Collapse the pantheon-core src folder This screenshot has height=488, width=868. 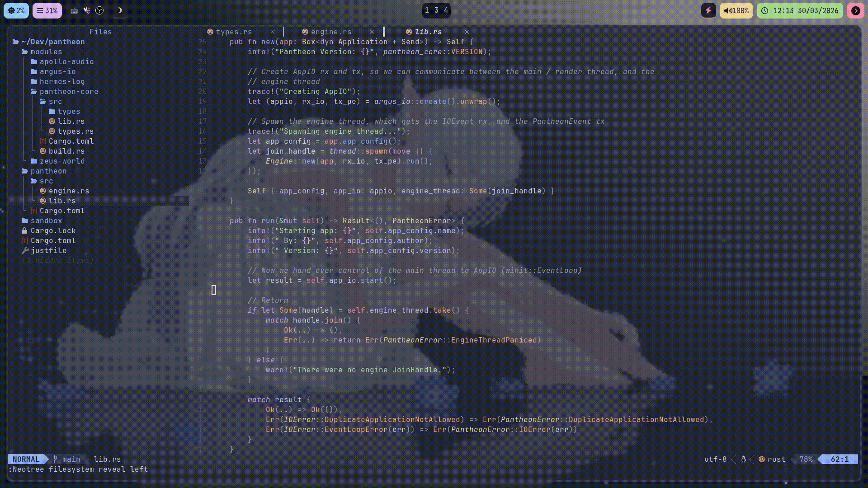[x=55, y=101]
